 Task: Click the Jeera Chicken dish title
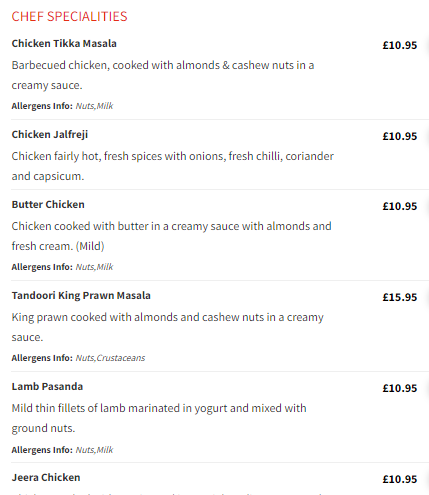[x=46, y=478]
